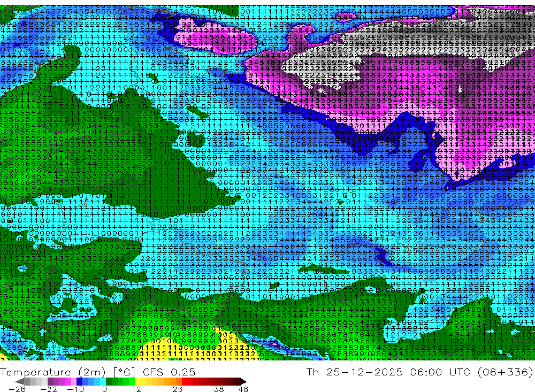This screenshot has width=535, height=392.
Task: Click the "-22" color scale label
Action: [49, 389]
